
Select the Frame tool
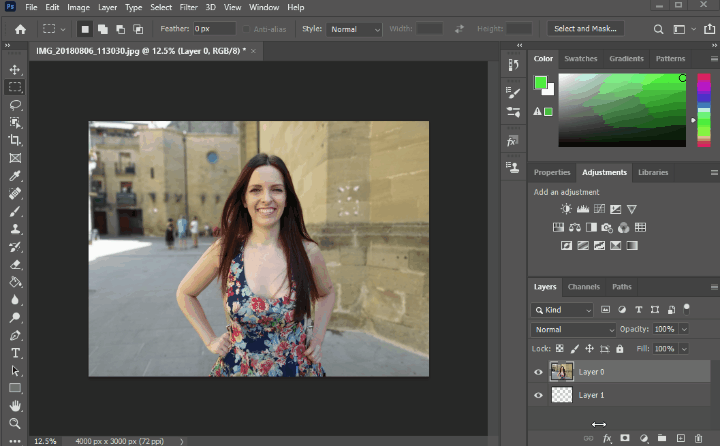click(15, 158)
